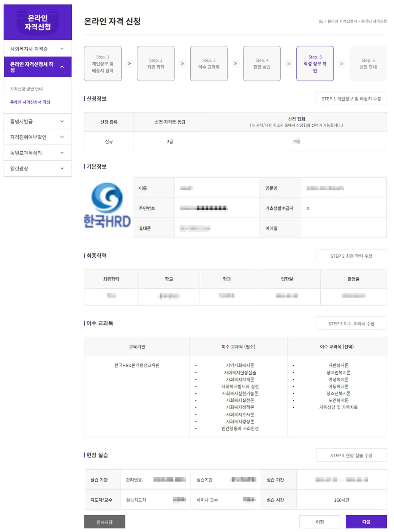Click the 임시저장 button
Image resolution: width=394 pixels, height=532 pixels.
pyautogui.click(x=104, y=522)
